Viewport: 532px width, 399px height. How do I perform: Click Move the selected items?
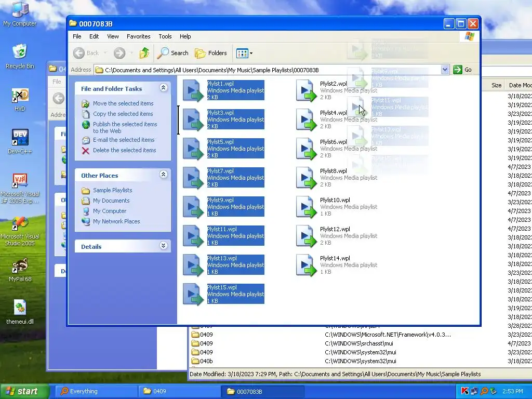point(123,103)
